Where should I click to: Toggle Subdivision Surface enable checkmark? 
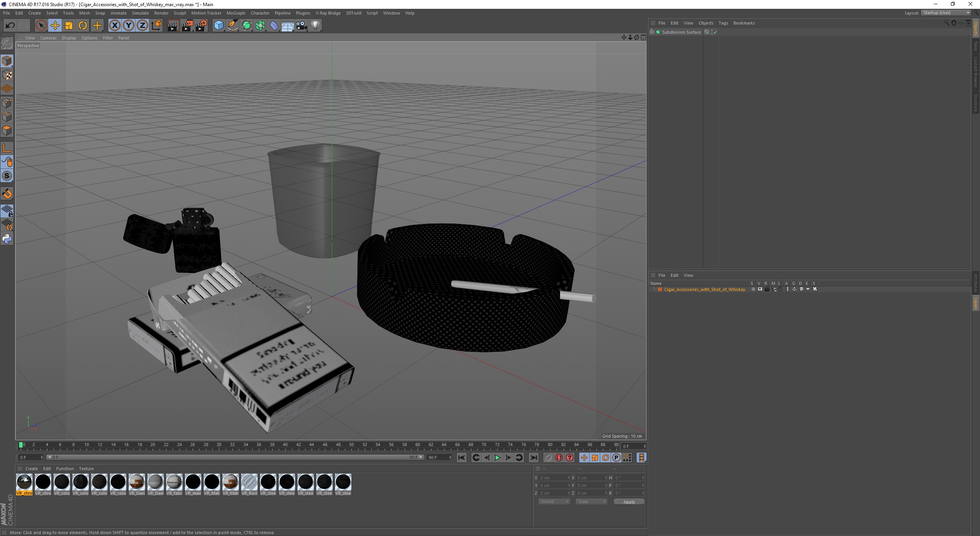coord(715,33)
